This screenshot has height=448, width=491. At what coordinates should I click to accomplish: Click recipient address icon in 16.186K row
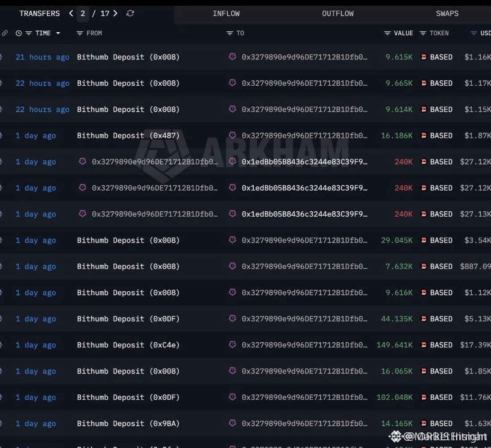[x=232, y=135]
